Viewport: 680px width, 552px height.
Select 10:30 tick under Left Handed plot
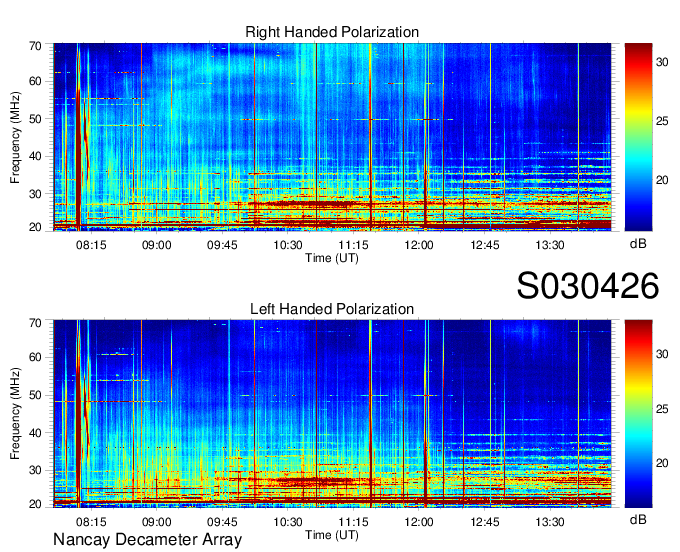pyautogui.click(x=288, y=522)
